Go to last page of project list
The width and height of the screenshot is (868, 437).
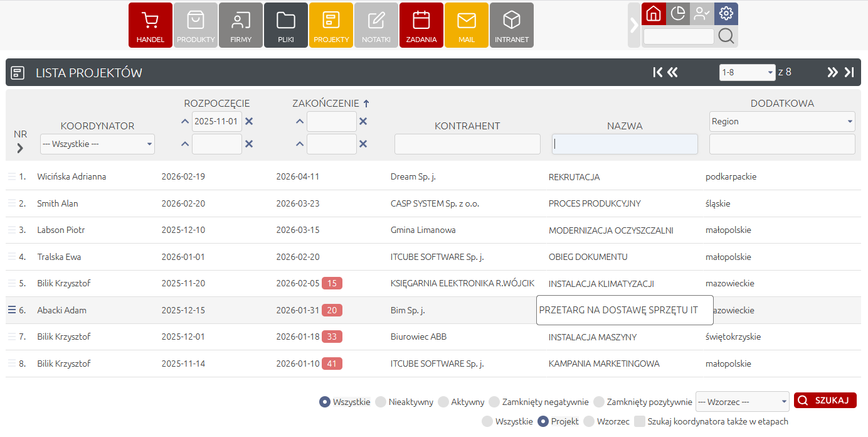849,72
